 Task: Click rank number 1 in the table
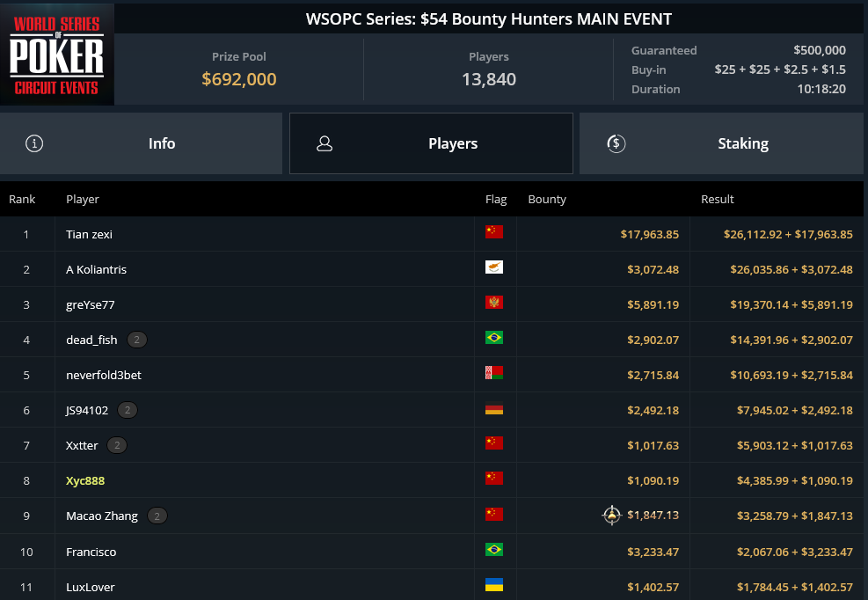(x=26, y=234)
